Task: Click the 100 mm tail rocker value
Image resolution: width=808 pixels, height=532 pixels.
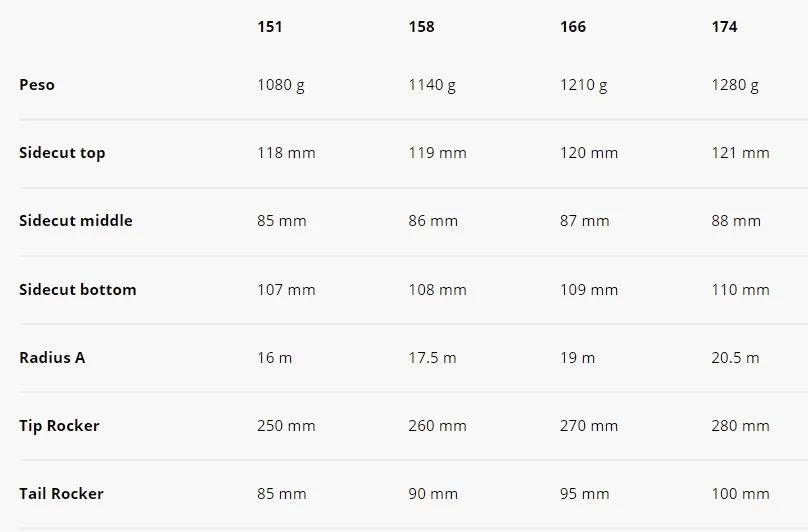Action: click(x=740, y=494)
